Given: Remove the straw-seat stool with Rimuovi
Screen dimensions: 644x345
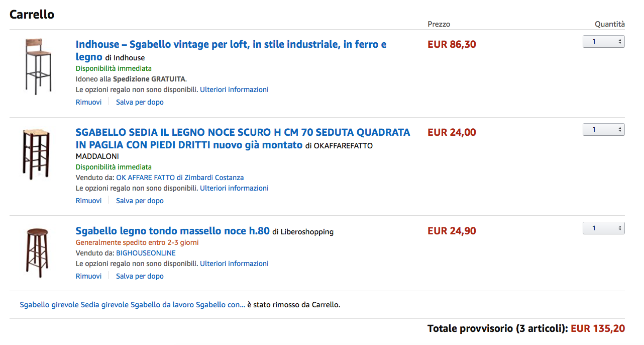Looking at the screenshot, I should [88, 201].
